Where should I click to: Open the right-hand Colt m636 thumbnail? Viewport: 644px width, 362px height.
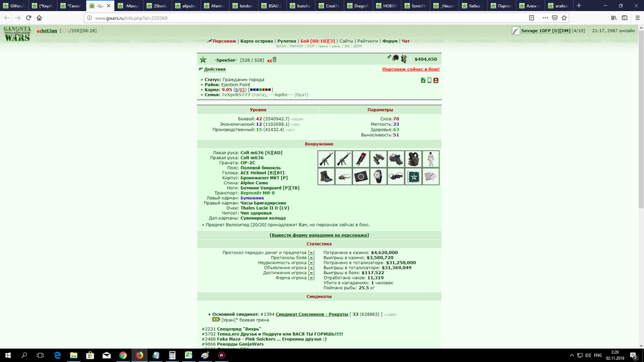[343, 159]
